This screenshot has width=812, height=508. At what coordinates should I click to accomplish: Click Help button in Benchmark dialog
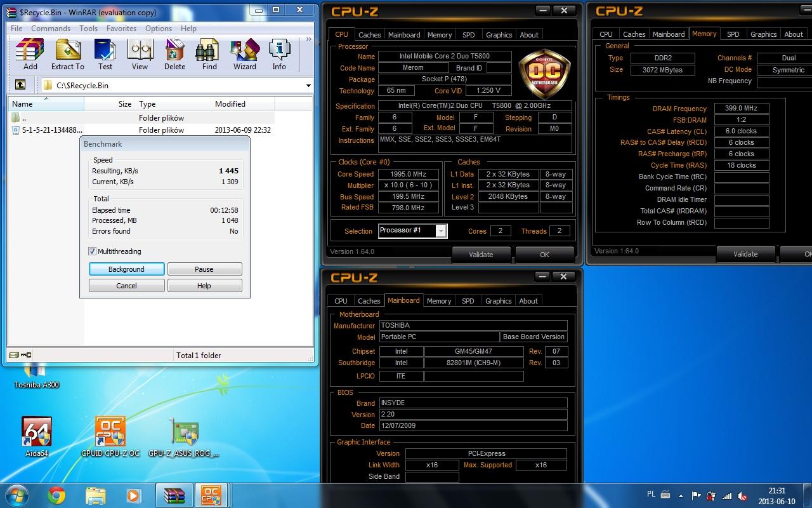coord(204,286)
